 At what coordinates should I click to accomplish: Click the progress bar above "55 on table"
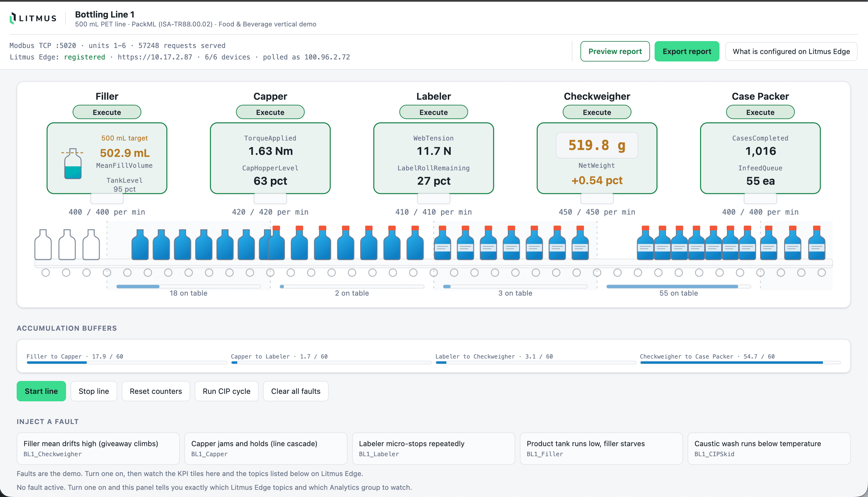(x=679, y=286)
